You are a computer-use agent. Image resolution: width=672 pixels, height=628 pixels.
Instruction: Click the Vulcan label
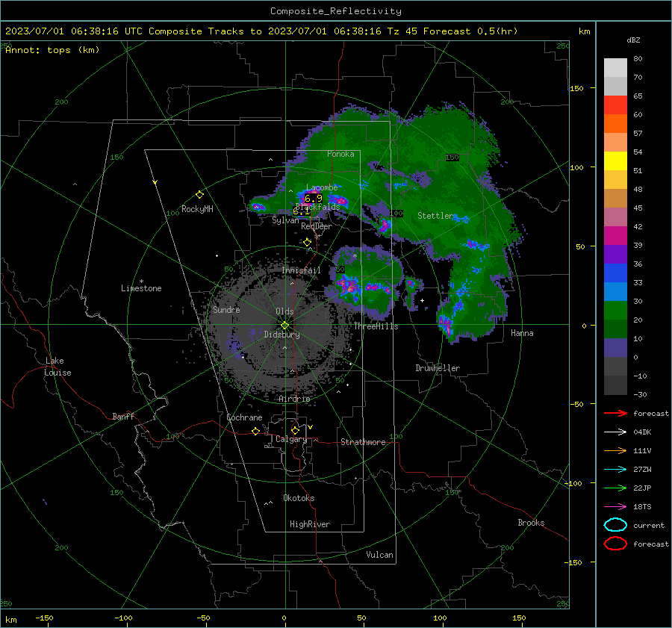coord(379,555)
